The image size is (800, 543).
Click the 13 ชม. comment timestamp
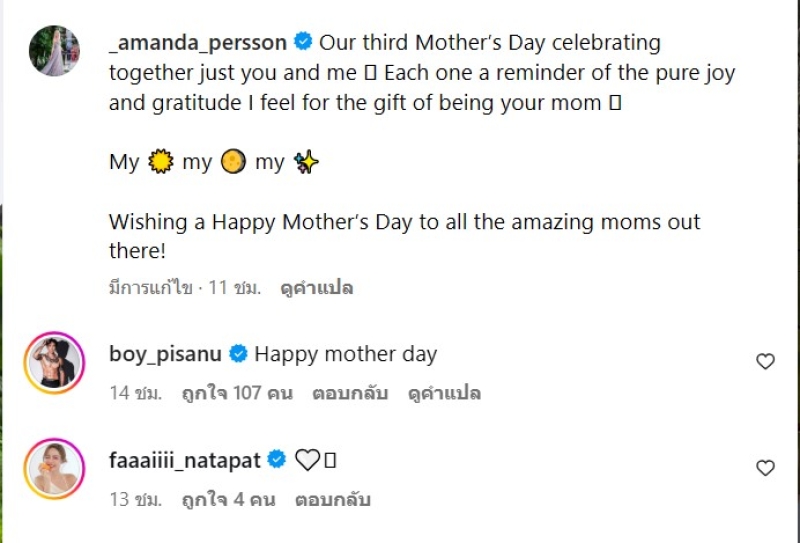click(135, 499)
